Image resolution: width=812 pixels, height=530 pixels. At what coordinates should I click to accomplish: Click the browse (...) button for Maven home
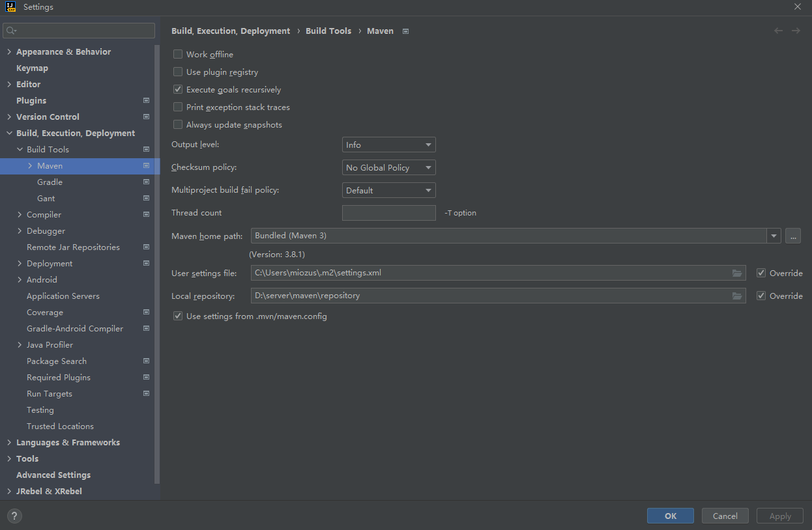[x=793, y=236]
